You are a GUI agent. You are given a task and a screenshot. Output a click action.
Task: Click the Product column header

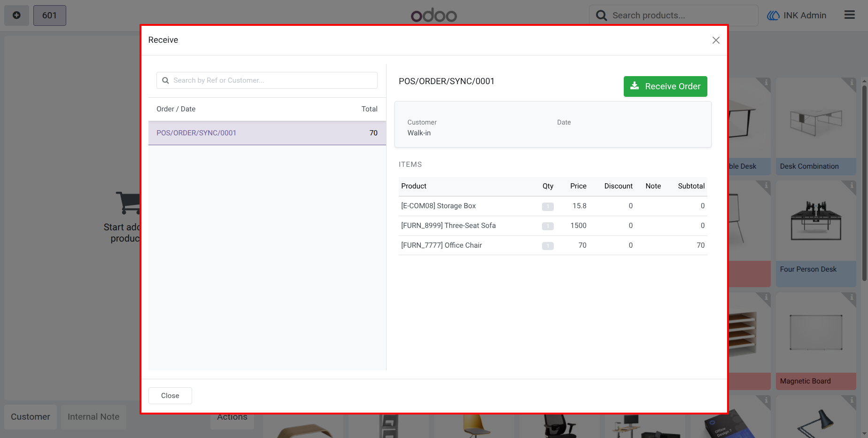tap(414, 186)
